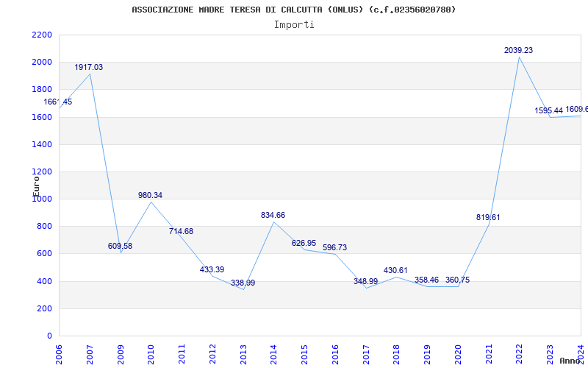Click the 433.39 data label
This screenshot has width=588, height=368.
pos(212,270)
